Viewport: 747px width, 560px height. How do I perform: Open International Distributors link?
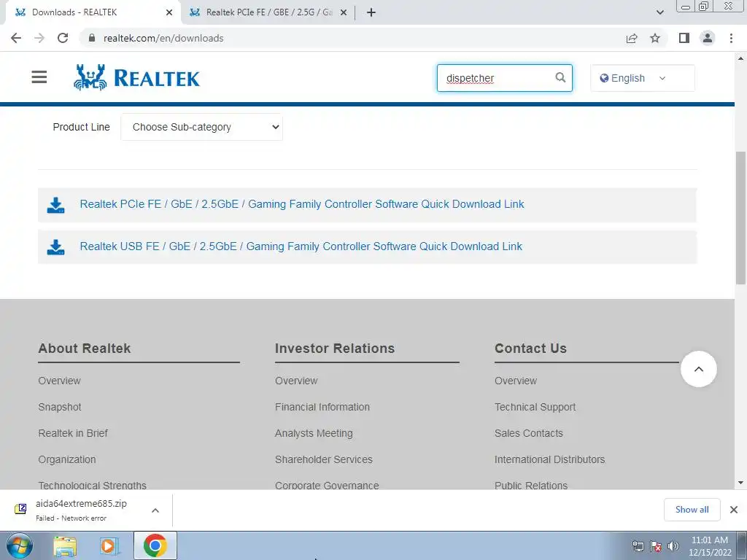(x=549, y=459)
